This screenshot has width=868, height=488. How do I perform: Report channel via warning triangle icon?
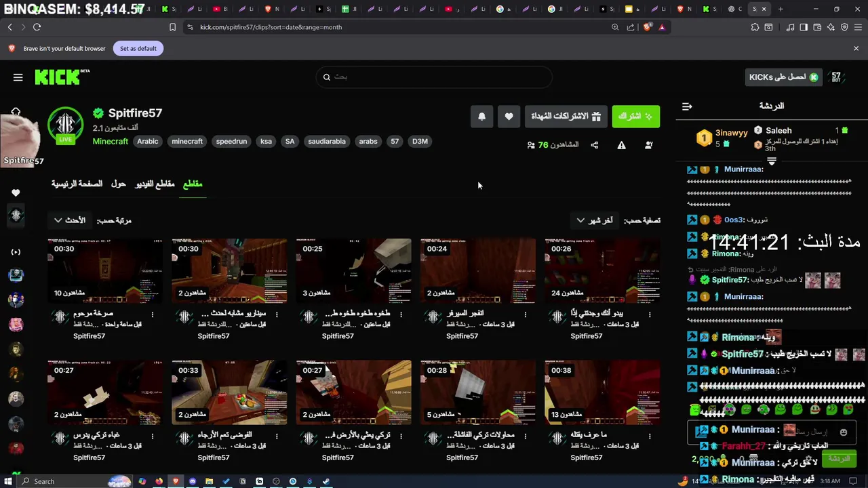tap(622, 145)
